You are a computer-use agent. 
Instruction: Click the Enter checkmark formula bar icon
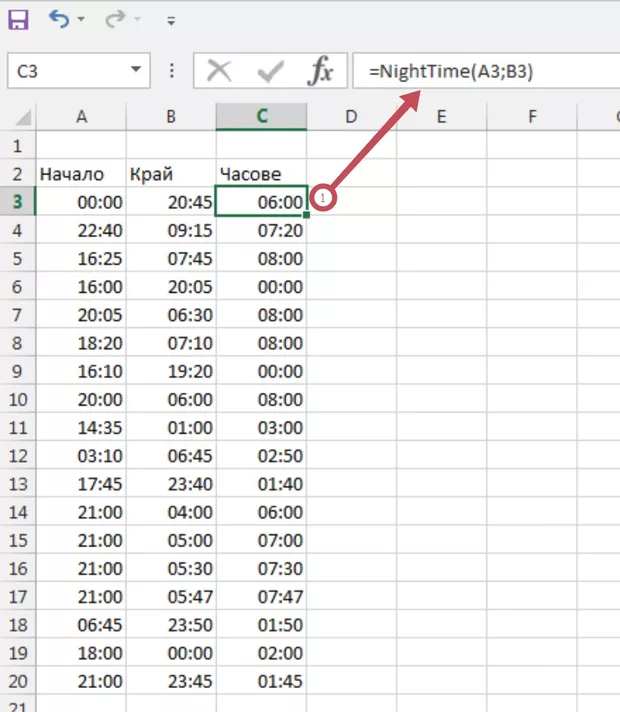pyautogui.click(x=270, y=71)
